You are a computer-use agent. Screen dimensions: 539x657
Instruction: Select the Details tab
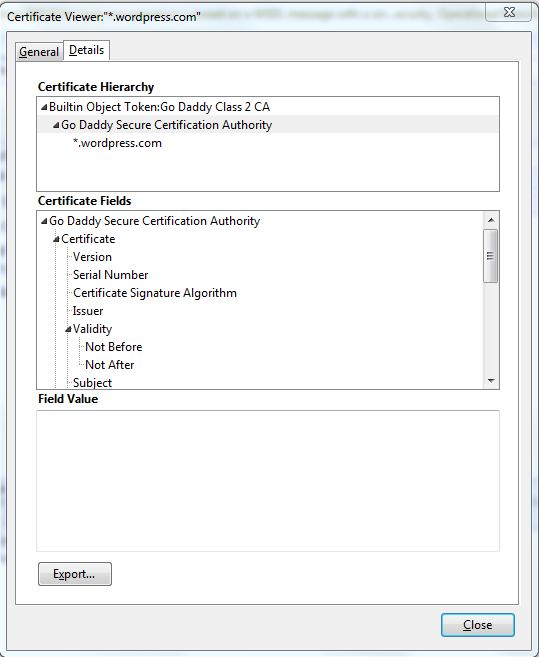pyautogui.click(x=86, y=50)
